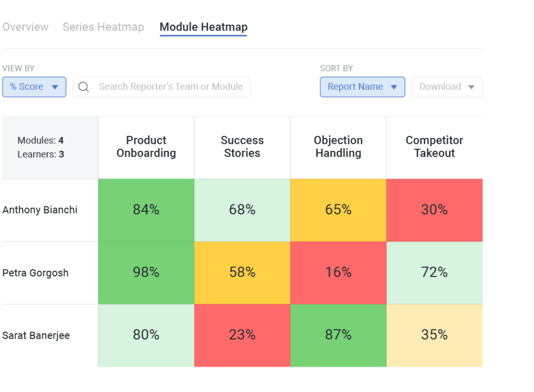Select the Success Stories column header
Image resolution: width=534 pixels, height=392 pixels.
click(x=242, y=147)
